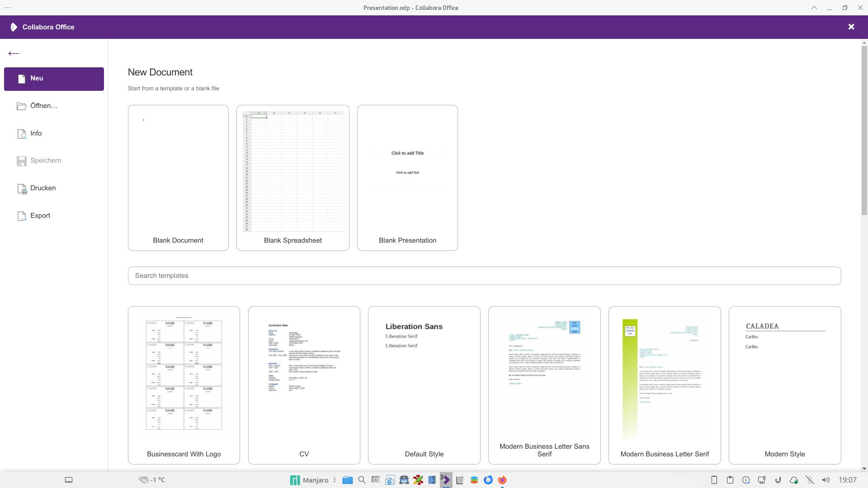The width and height of the screenshot is (868, 488).
Task: Click the vertical scrollbar down arrow
Action: 864,469
